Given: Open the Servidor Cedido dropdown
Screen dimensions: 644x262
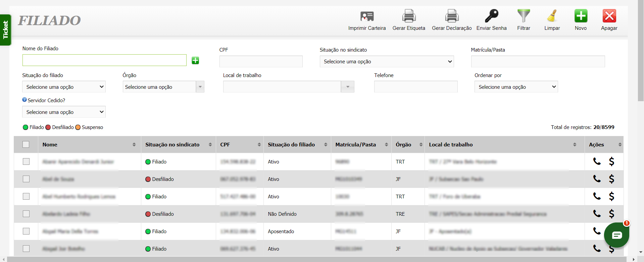Looking at the screenshot, I should (x=64, y=112).
